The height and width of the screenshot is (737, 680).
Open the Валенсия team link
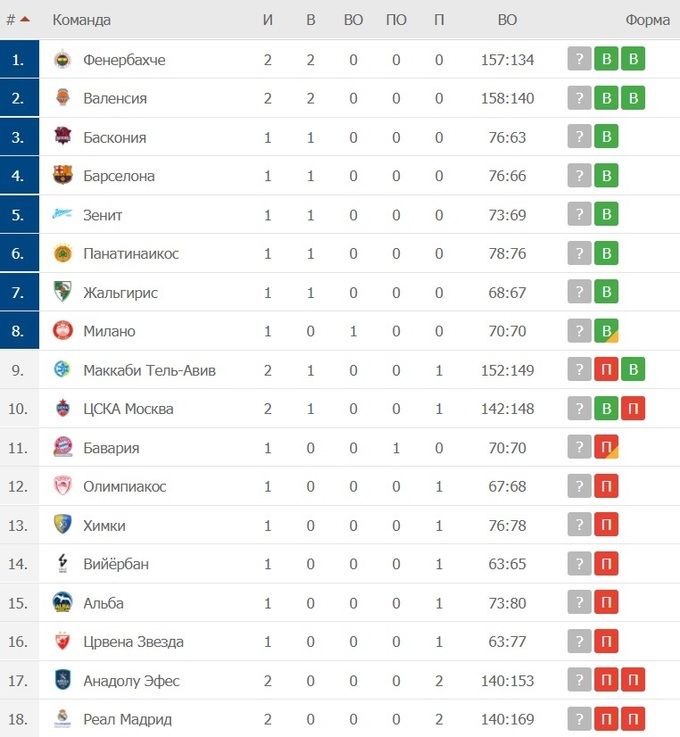tap(115, 98)
